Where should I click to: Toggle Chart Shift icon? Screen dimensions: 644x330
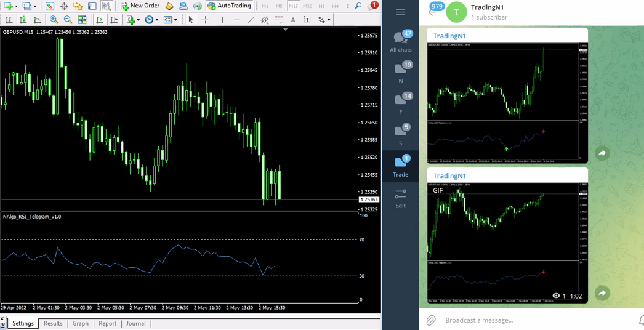pyautogui.click(x=114, y=19)
